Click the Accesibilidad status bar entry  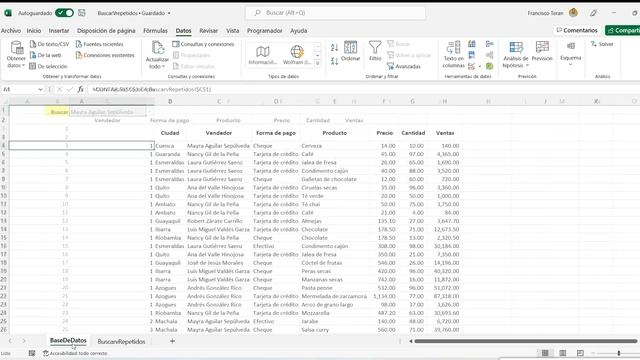[75, 353]
